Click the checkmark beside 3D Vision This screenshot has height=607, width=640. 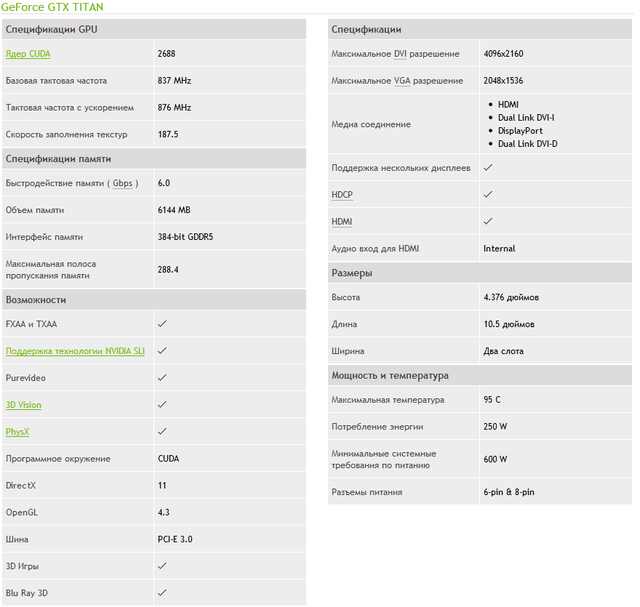pyautogui.click(x=162, y=405)
